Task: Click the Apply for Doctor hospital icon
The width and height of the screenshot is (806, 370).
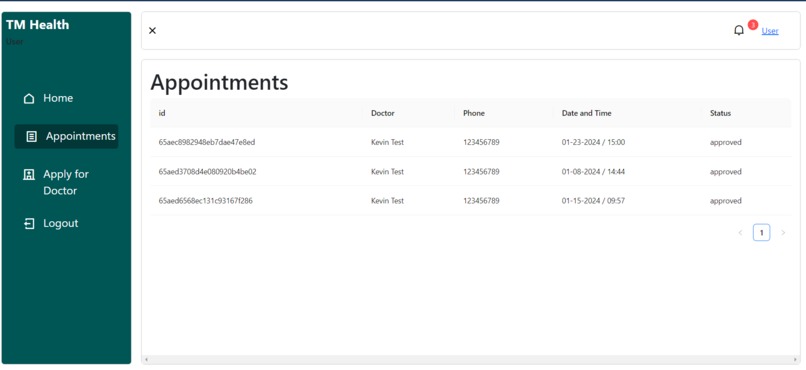Action: tap(29, 175)
